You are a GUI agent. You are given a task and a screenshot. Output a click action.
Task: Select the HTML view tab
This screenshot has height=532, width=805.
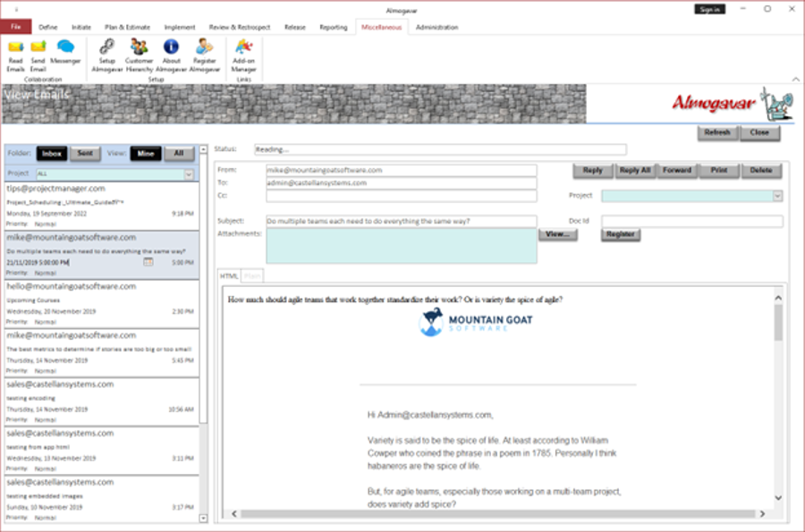(x=229, y=276)
